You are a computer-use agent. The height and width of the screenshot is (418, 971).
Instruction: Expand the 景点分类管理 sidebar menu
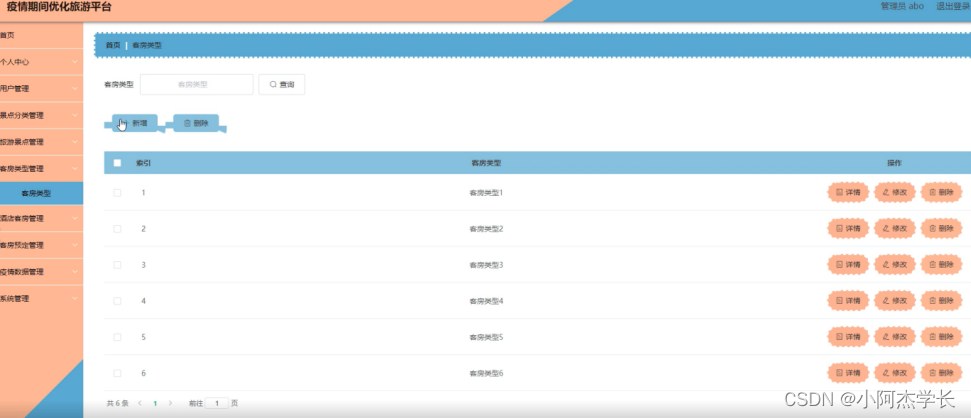tap(41, 115)
